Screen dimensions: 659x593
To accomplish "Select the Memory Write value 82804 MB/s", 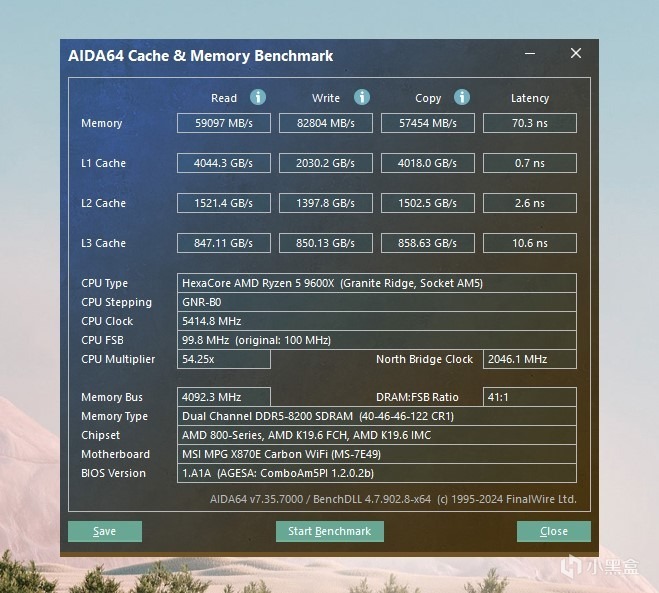I will [x=326, y=123].
